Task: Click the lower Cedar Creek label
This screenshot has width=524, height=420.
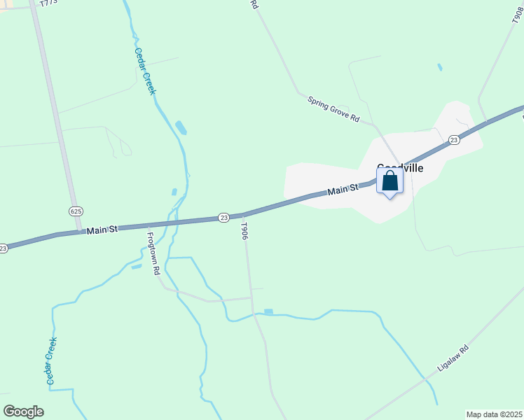Action: tap(51, 361)
